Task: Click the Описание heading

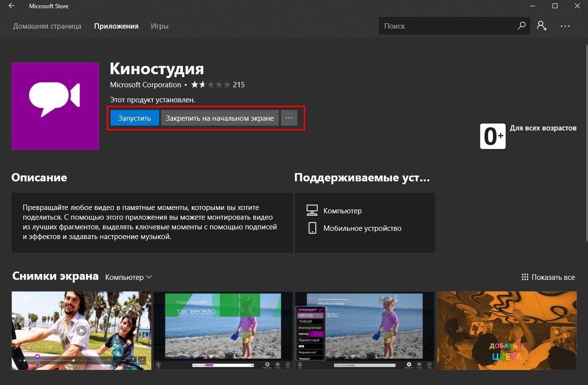Action: (39, 177)
